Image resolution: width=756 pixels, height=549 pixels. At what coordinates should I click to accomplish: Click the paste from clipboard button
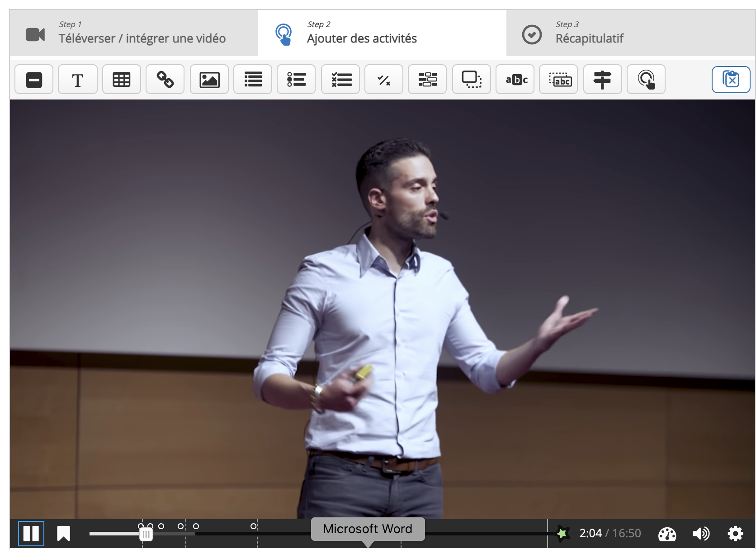731,80
